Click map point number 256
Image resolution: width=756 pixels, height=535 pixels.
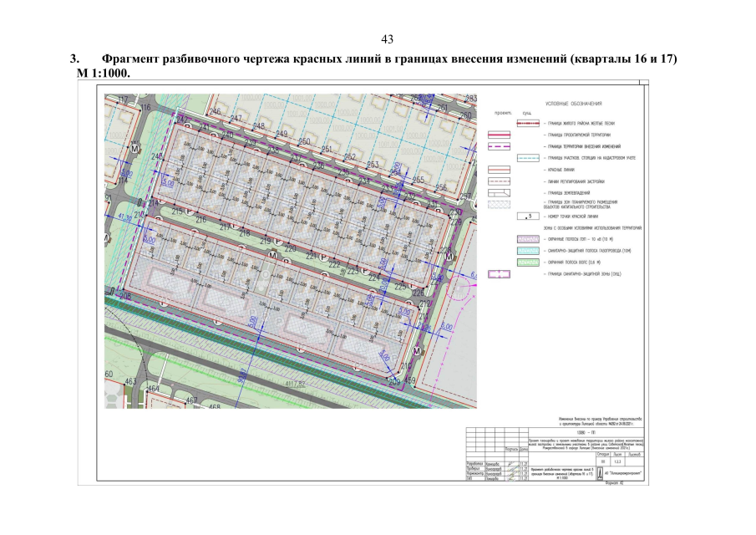coord(441,187)
